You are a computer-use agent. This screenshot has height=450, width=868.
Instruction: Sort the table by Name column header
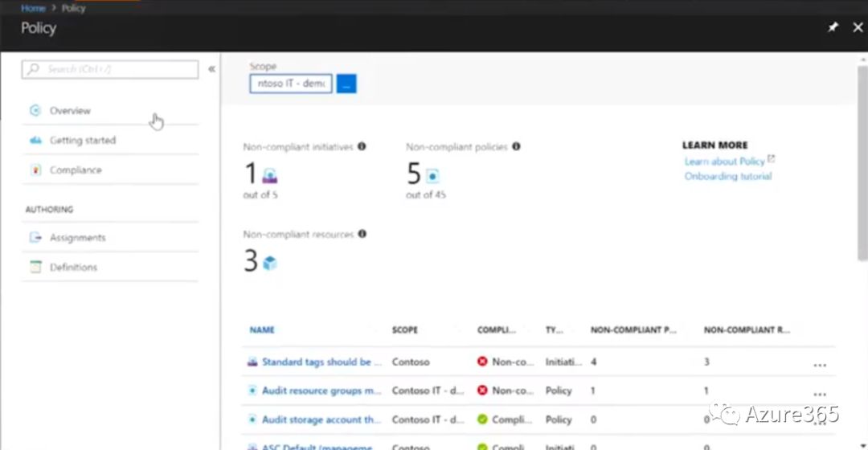(x=262, y=330)
